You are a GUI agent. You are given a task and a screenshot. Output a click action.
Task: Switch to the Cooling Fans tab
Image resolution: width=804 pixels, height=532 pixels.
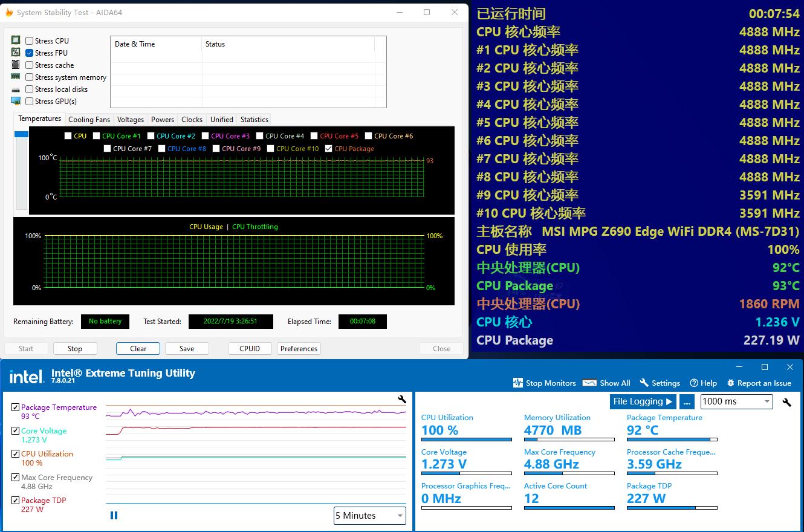(x=89, y=120)
